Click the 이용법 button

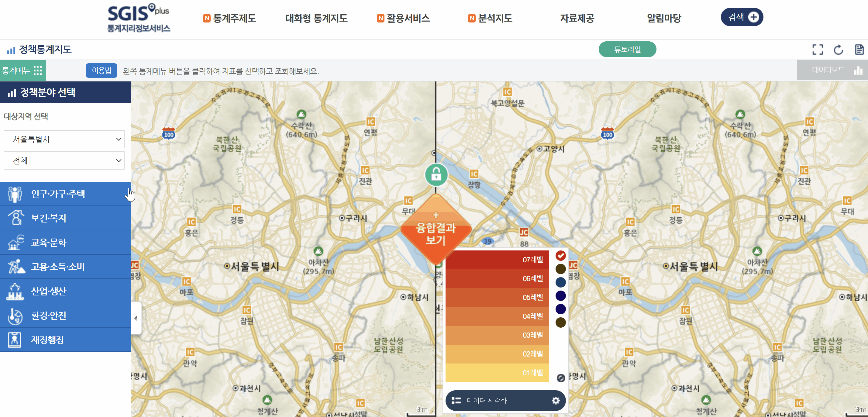point(102,71)
